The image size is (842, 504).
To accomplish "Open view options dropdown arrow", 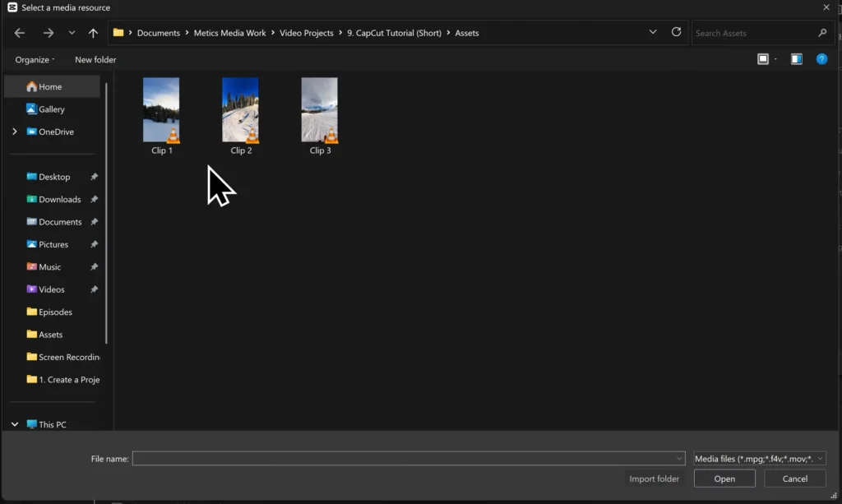I will (775, 59).
